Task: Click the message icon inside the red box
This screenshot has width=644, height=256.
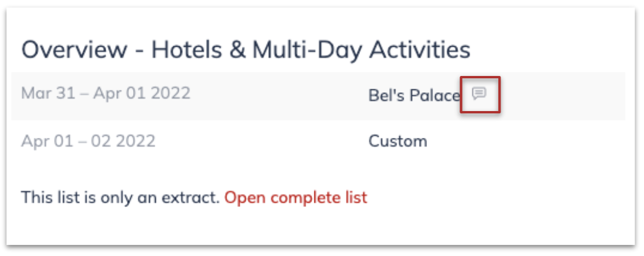Action: tap(479, 94)
